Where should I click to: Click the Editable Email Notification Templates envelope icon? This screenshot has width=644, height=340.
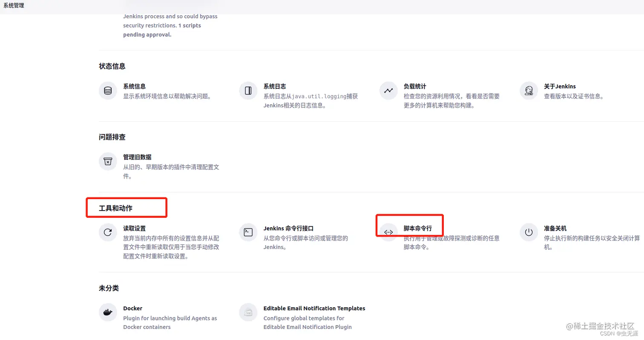(248, 312)
